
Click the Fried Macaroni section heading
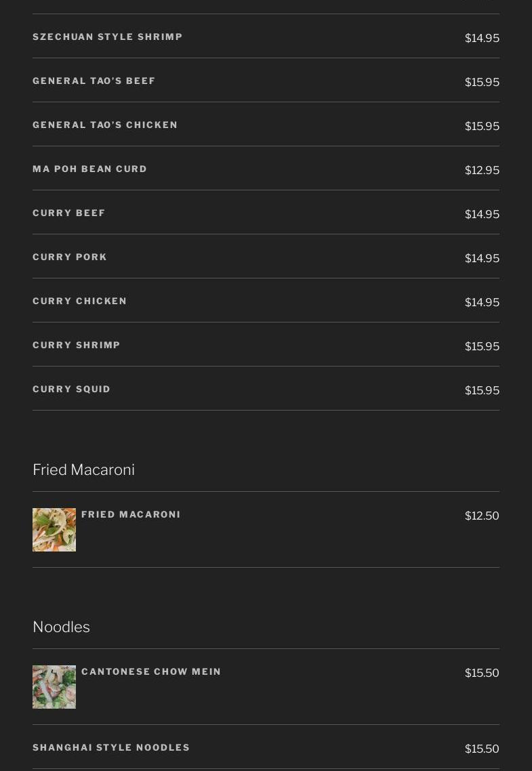84,470
